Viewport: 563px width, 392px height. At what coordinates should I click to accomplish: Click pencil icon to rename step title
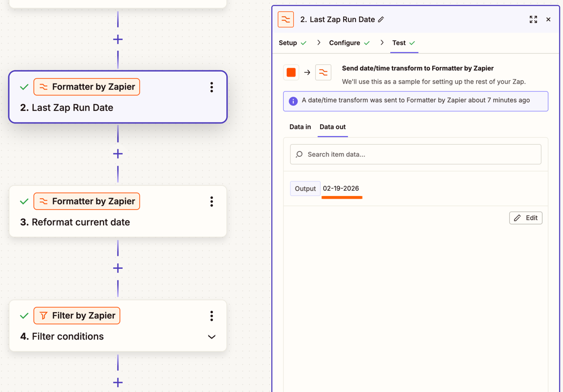pos(381,20)
